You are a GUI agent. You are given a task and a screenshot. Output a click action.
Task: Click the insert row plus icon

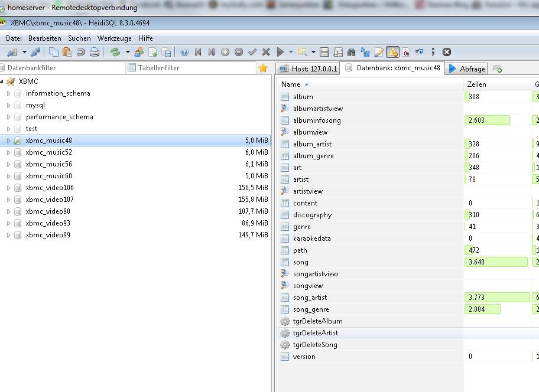coord(225,52)
